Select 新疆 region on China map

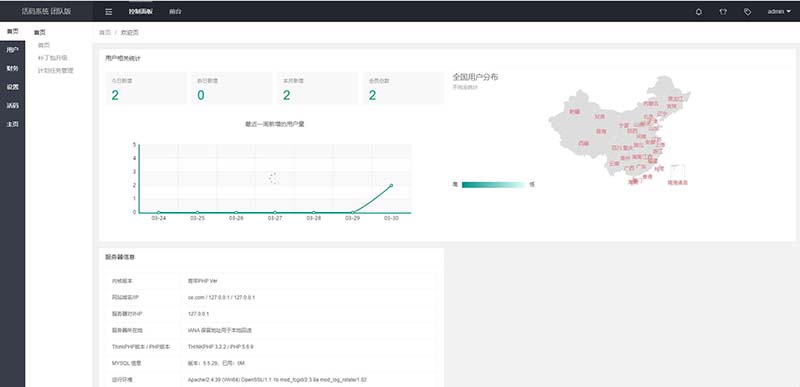coord(574,112)
